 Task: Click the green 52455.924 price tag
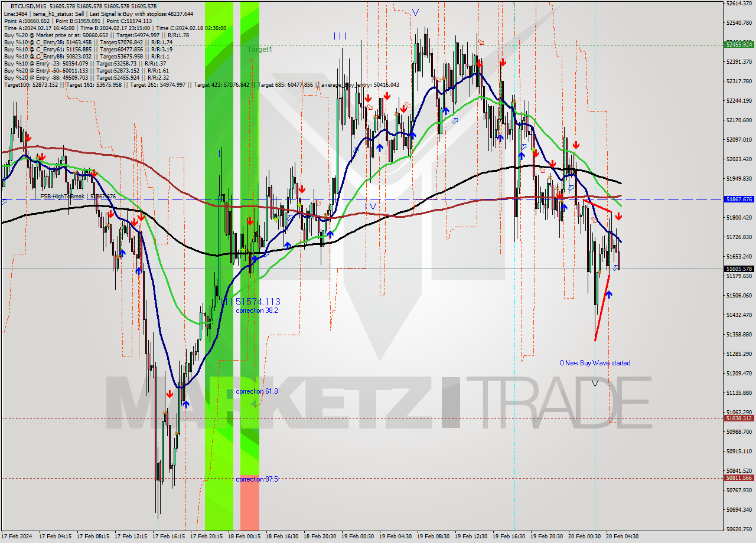coord(738,44)
